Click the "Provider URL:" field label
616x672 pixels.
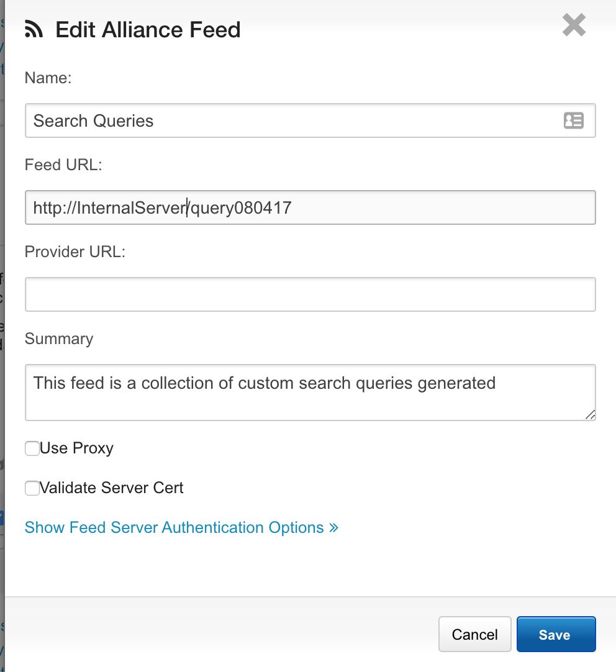coord(75,252)
